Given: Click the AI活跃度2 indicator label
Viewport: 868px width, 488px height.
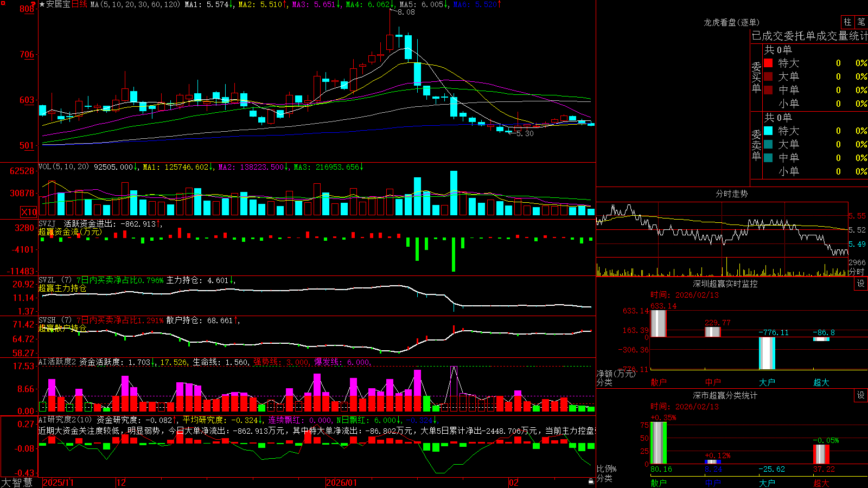Looking at the screenshot, I should point(58,362).
